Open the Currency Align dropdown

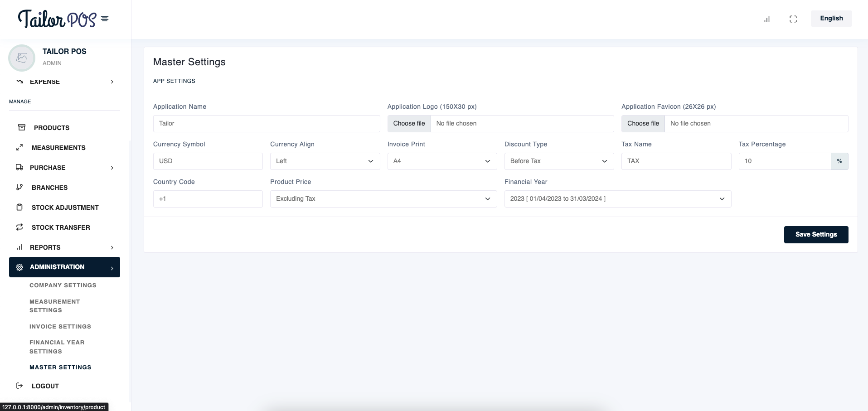click(x=325, y=161)
